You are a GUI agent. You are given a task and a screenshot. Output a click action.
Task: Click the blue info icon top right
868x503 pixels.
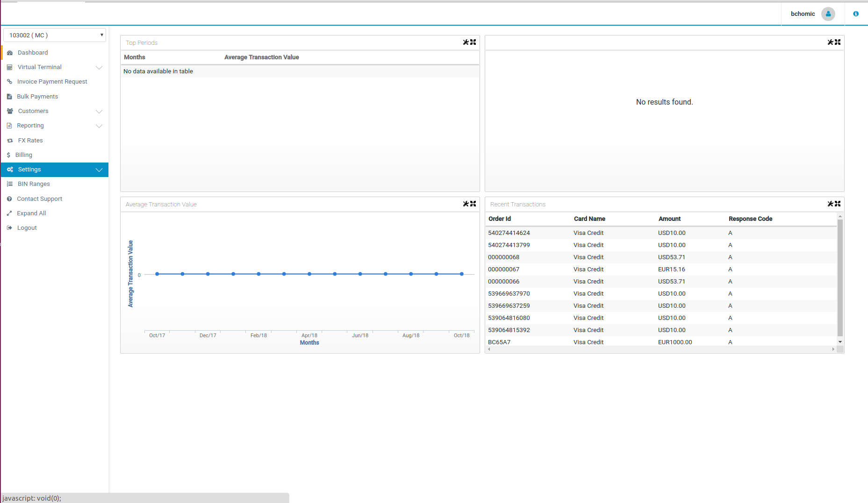pos(855,14)
